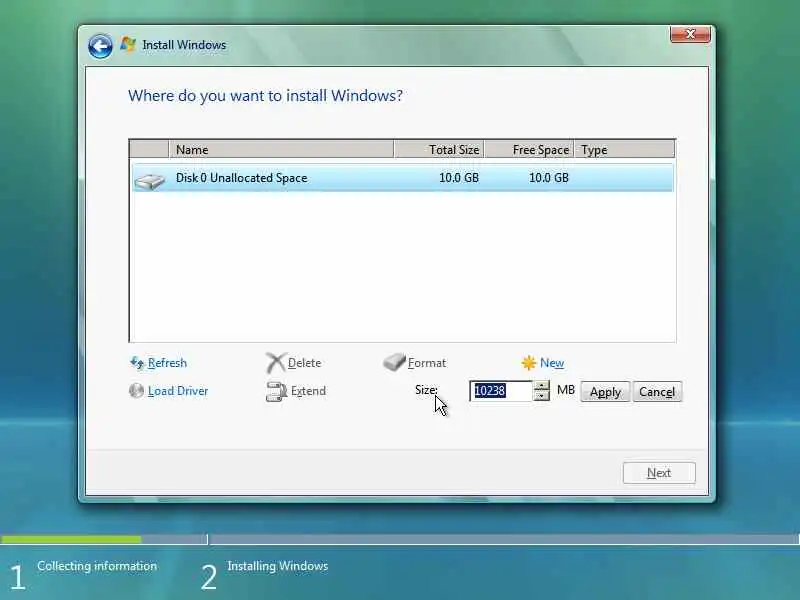The width and height of the screenshot is (800, 600).
Task: Click the New starburst icon
Action: 529,363
